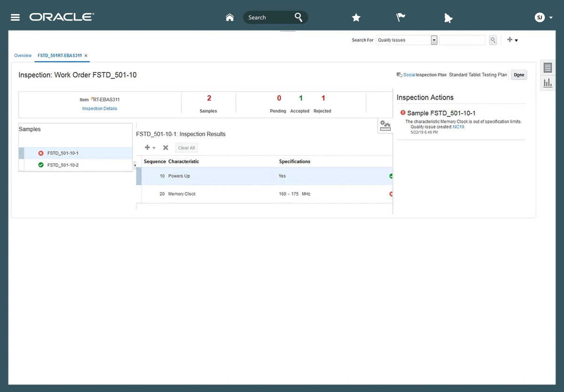Image resolution: width=564 pixels, height=392 pixels.
Task: Switch to the Overview tab
Action: point(23,55)
